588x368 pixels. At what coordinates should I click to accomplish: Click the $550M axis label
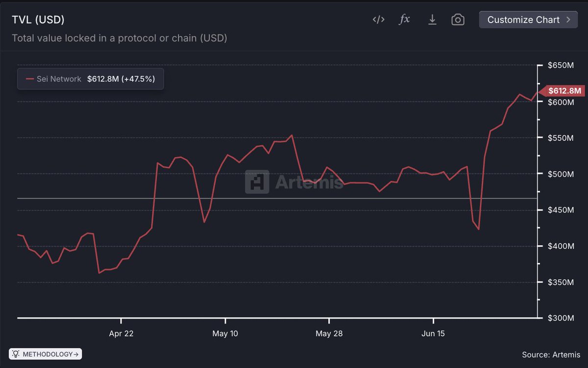click(x=561, y=138)
